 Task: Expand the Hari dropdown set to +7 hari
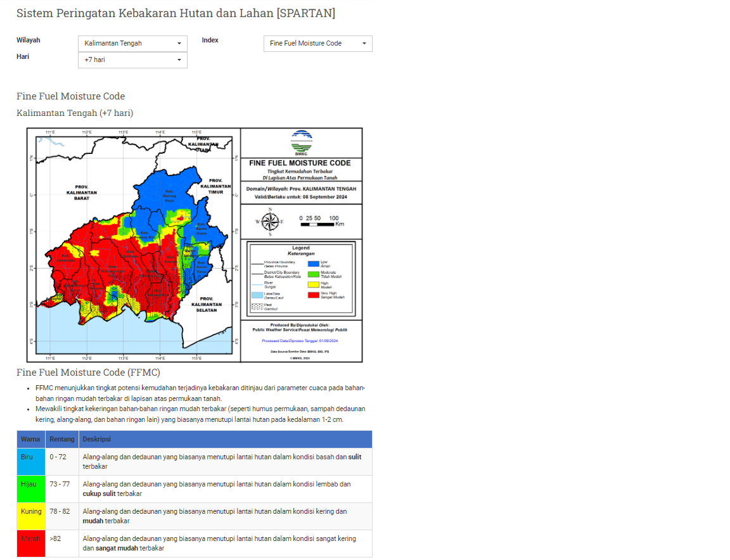coord(132,60)
